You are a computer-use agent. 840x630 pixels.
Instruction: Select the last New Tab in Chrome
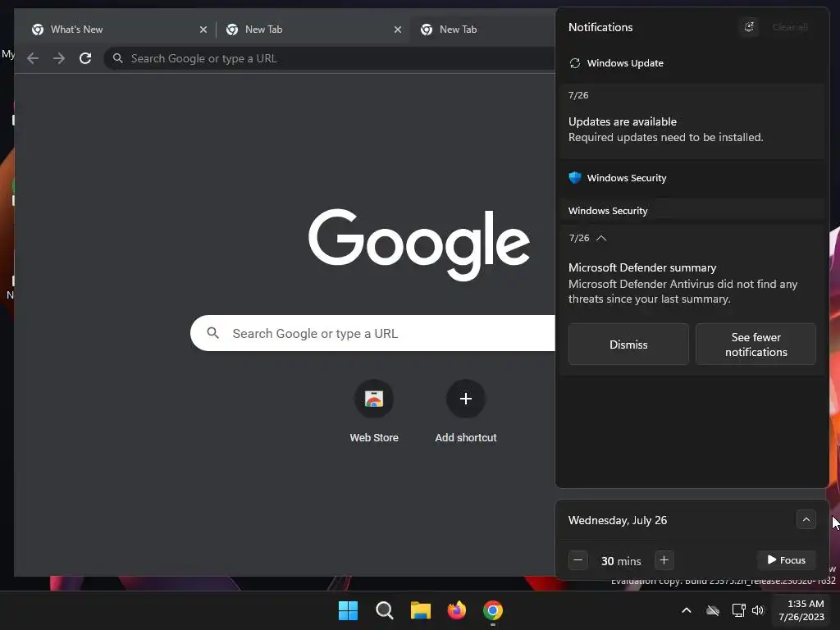(482, 30)
